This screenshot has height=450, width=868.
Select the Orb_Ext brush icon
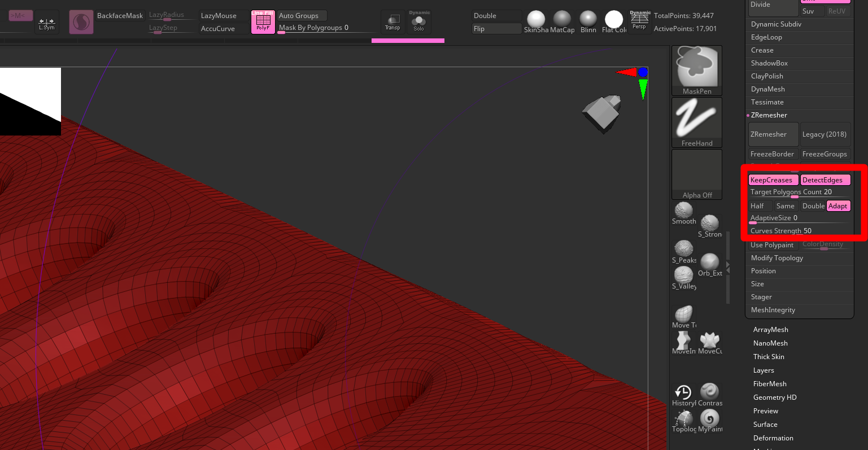click(x=710, y=262)
